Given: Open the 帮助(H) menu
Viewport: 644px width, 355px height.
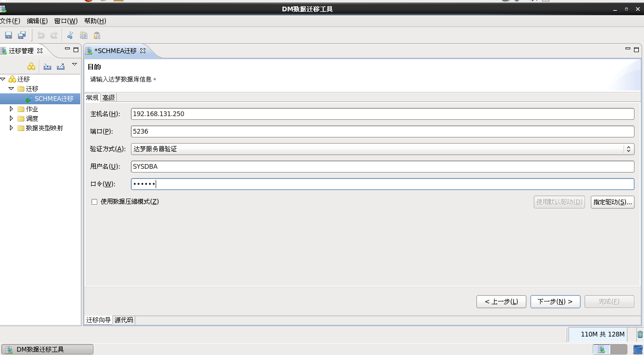Looking at the screenshot, I should click(95, 21).
